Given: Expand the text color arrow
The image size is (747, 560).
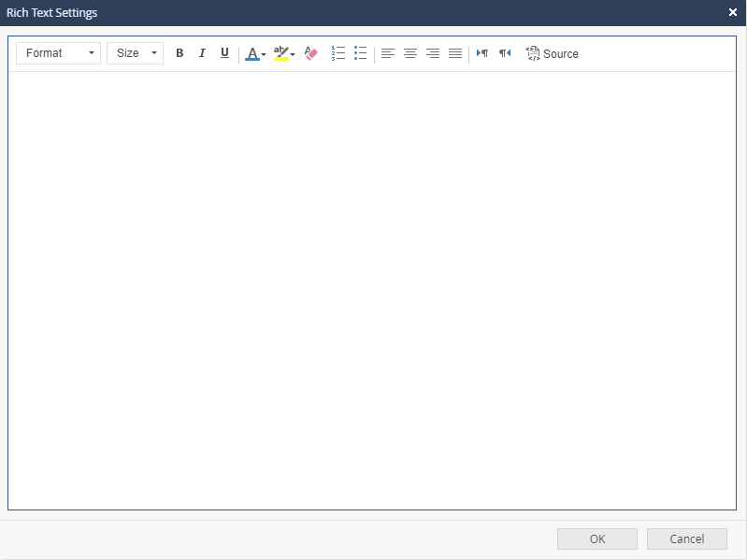Looking at the screenshot, I should click(264, 54).
